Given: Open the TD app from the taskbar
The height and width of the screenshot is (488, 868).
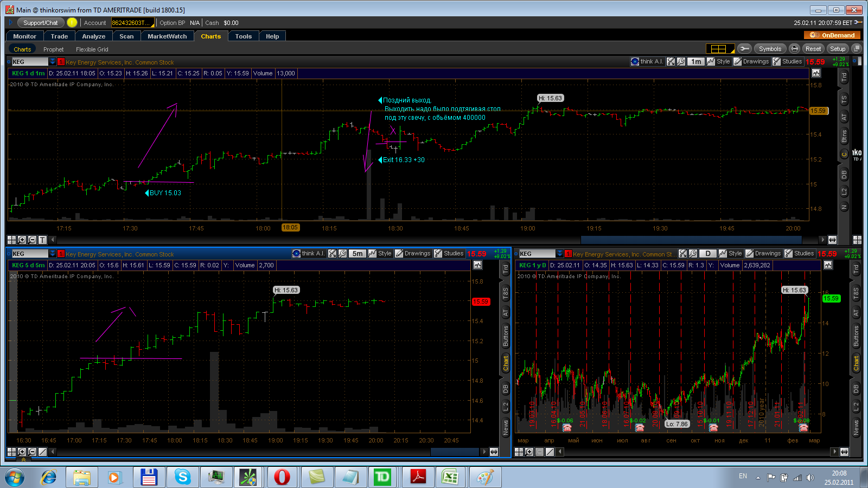Looking at the screenshot, I should 382,477.
